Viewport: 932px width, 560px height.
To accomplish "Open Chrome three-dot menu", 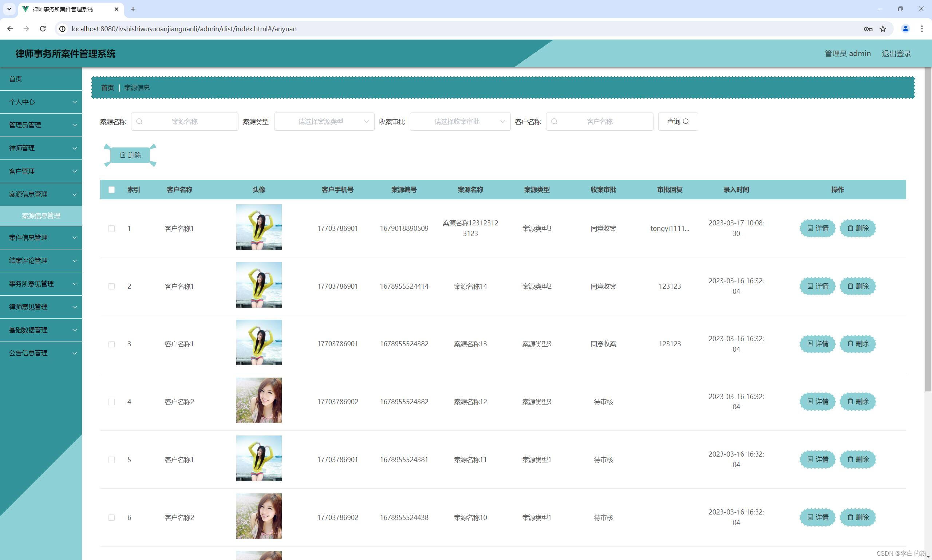I will 922,29.
